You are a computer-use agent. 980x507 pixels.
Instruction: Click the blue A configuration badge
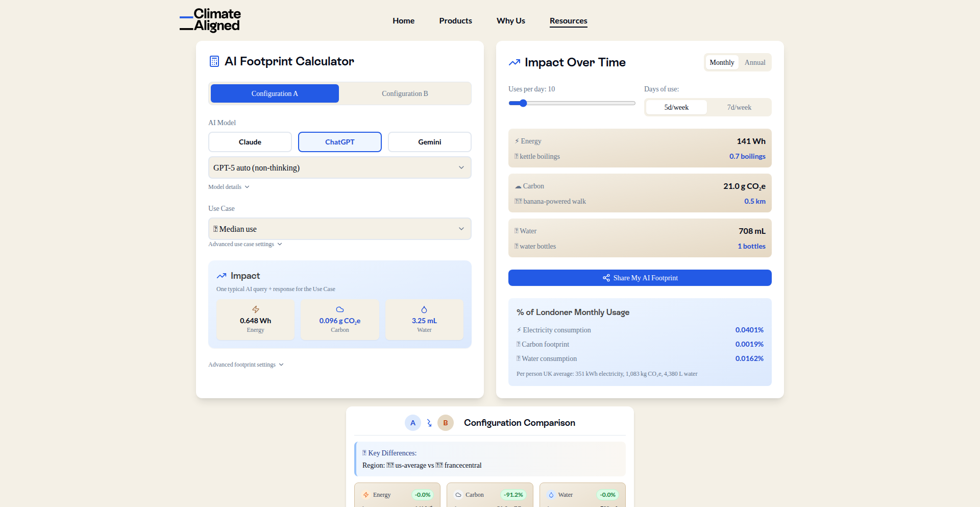click(x=413, y=423)
